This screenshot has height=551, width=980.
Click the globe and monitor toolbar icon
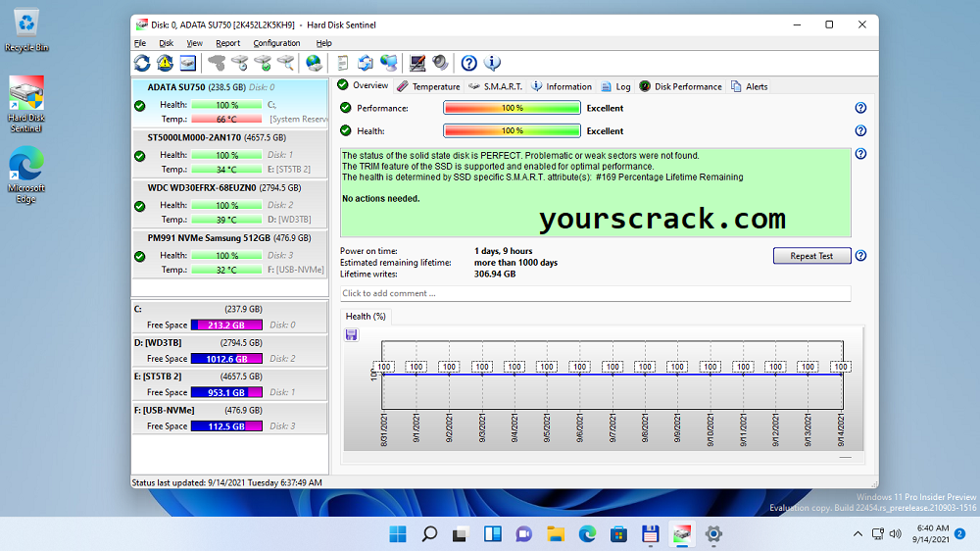click(x=389, y=63)
